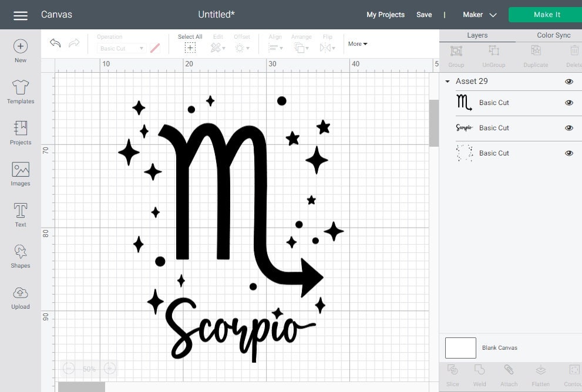Click the Upload icon

[20, 296]
